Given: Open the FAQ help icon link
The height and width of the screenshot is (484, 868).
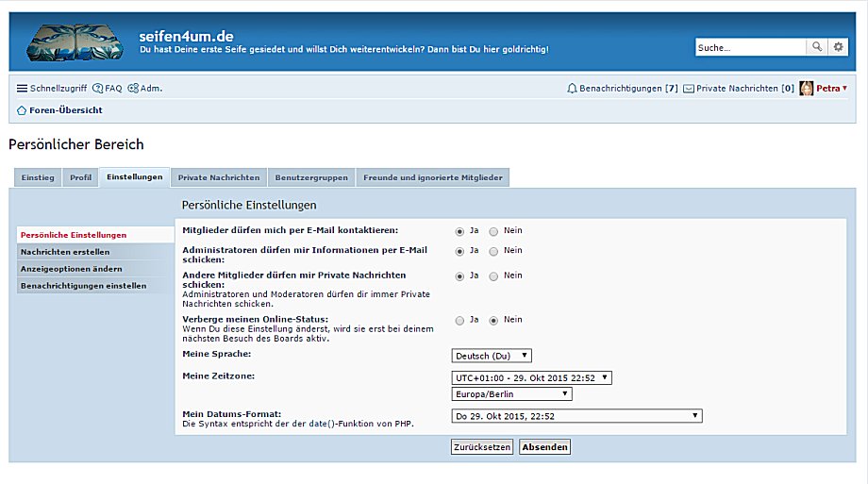Looking at the screenshot, I should (98, 89).
